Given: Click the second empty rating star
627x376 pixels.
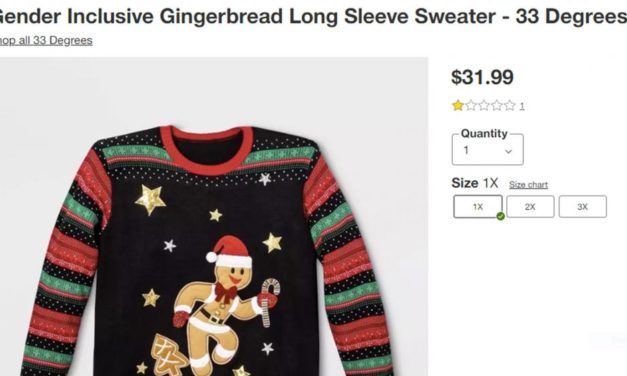Looking at the screenshot, I should tap(483, 106).
